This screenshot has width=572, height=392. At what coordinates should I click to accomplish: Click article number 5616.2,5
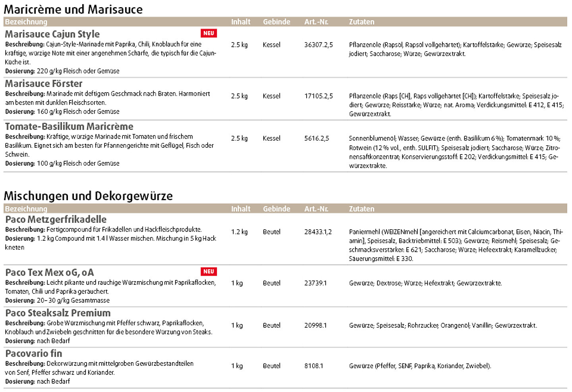click(x=317, y=139)
